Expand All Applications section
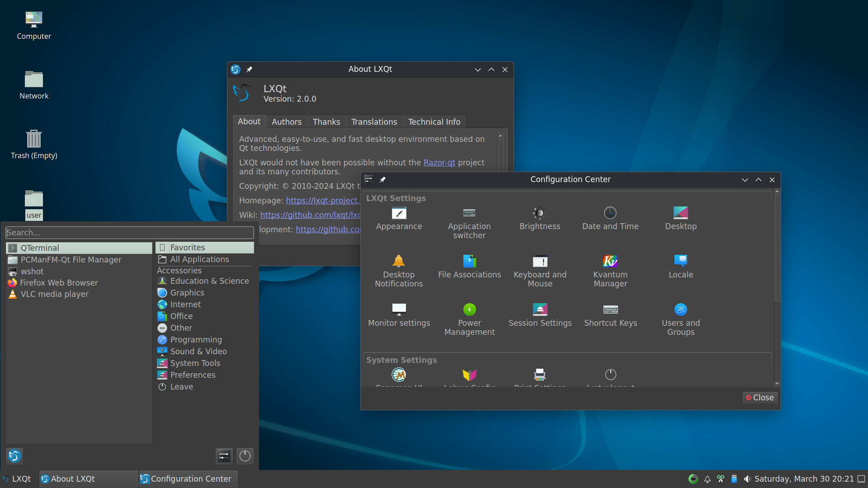Viewport: 868px width, 488px height. (x=200, y=258)
